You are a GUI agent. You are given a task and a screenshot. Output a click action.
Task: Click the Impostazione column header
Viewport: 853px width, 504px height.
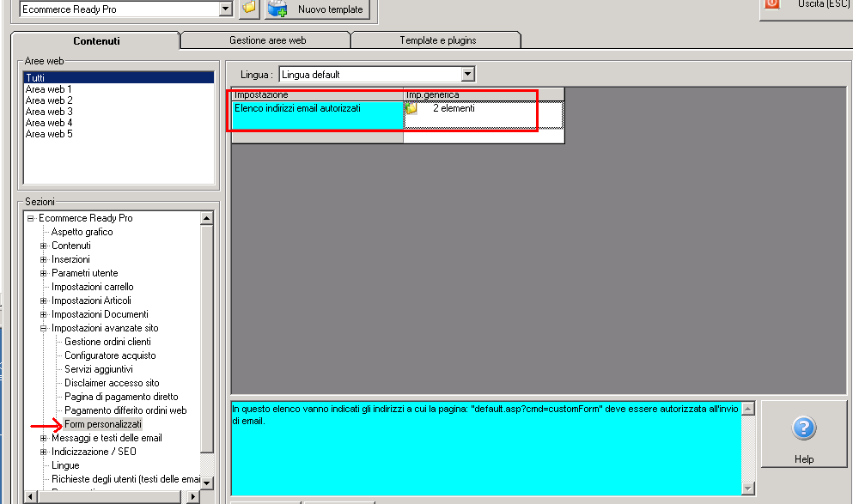(x=318, y=94)
